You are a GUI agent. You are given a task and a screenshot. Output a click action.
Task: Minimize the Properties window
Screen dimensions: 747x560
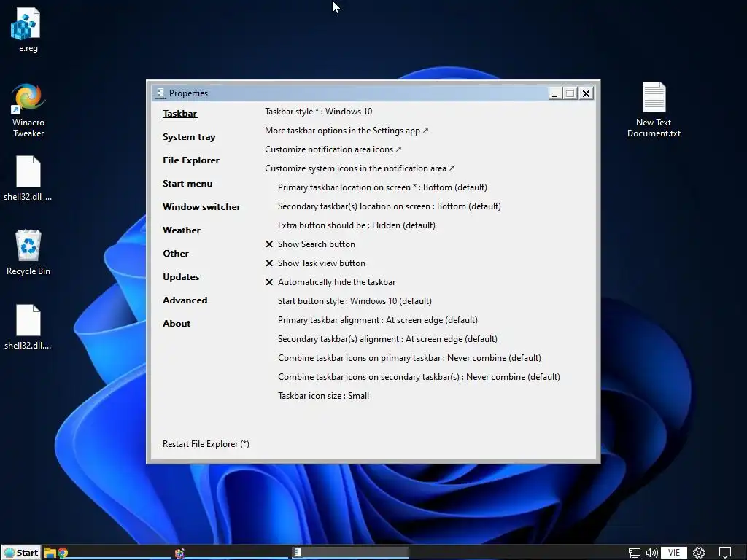point(554,93)
